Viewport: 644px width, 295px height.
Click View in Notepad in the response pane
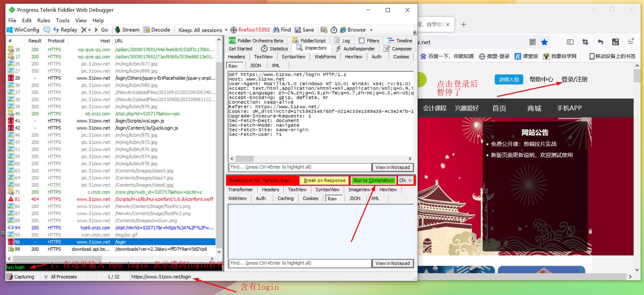point(392,263)
